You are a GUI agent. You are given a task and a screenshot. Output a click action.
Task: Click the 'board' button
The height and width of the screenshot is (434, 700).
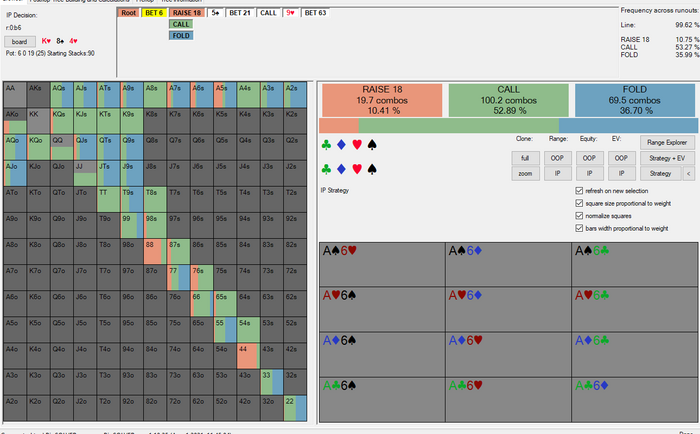(20, 42)
